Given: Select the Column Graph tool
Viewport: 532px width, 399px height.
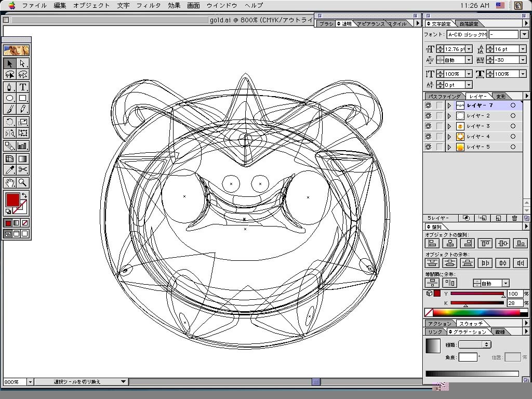Looking at the screenshot, I should tap(22, 146).
